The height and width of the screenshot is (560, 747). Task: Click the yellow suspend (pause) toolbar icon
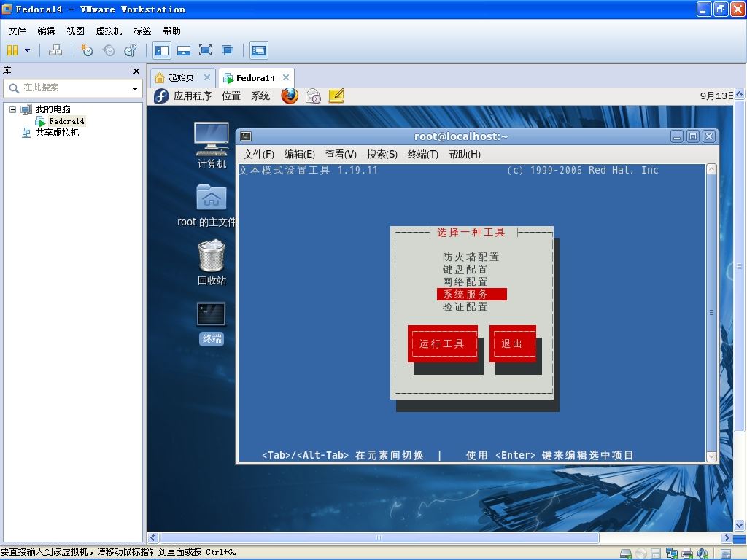tap(12, 50)
